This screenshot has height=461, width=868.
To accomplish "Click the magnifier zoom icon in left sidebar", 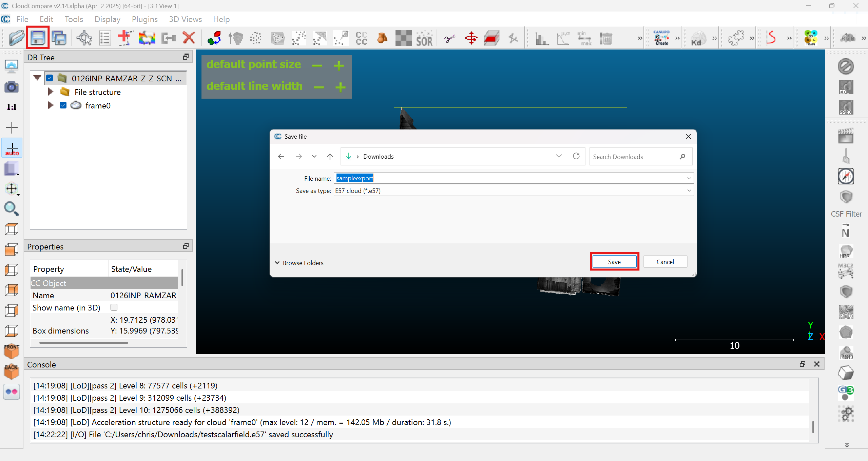I will 11,209.
